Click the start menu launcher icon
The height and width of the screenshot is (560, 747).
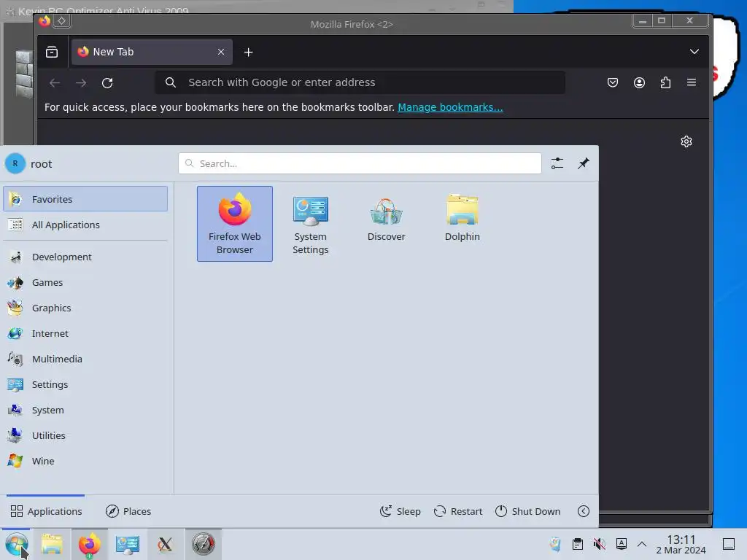tap(16, 544)
